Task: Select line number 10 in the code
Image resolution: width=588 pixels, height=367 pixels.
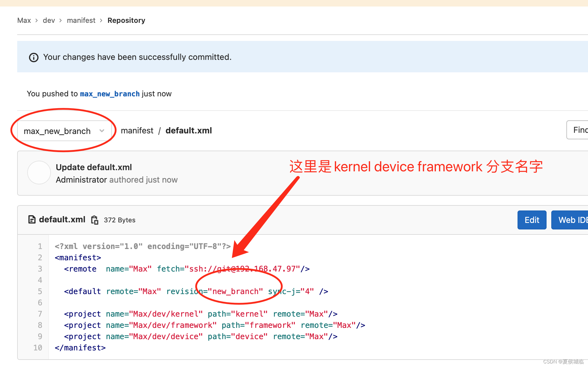Action: [x=38, y=348]
